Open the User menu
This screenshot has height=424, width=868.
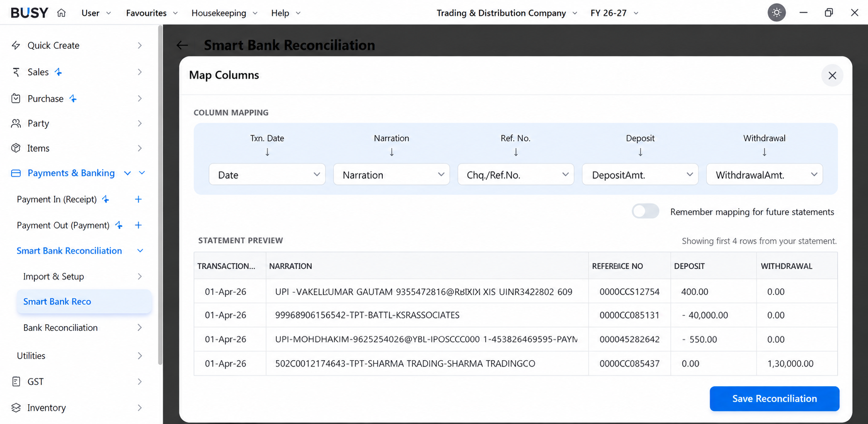pos(96,13)
